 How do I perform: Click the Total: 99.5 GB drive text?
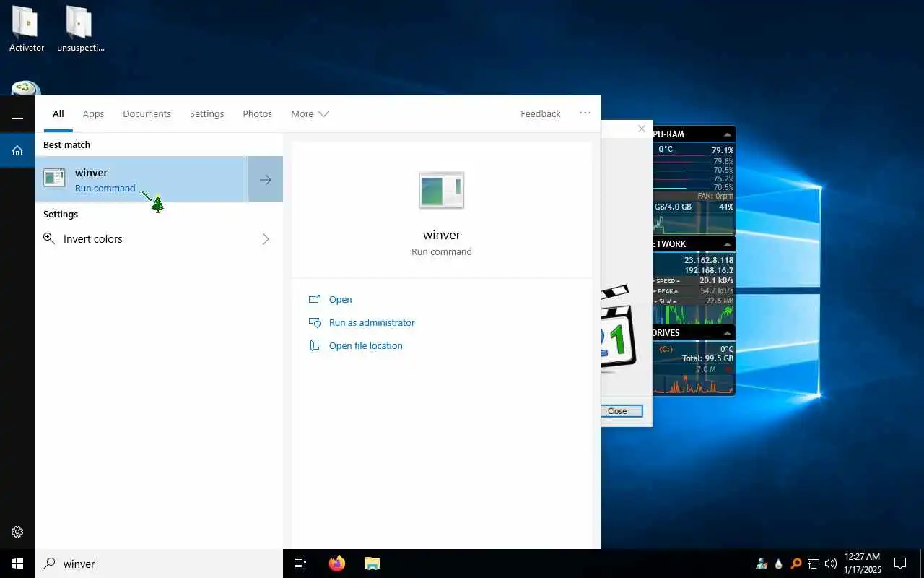coord(707,358)
